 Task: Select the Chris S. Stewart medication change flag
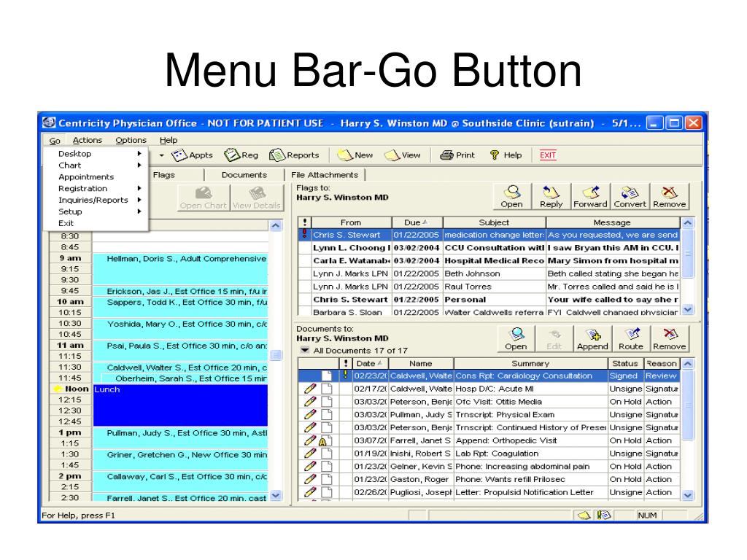[489, 235]
